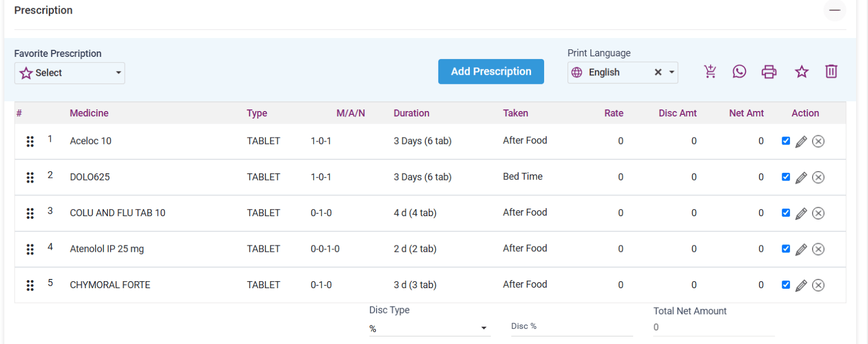Screen dimensions: 868x344
Task: Toggle the CHYMORAL FORTE row checkbox
Action: (x=786, y=284)
